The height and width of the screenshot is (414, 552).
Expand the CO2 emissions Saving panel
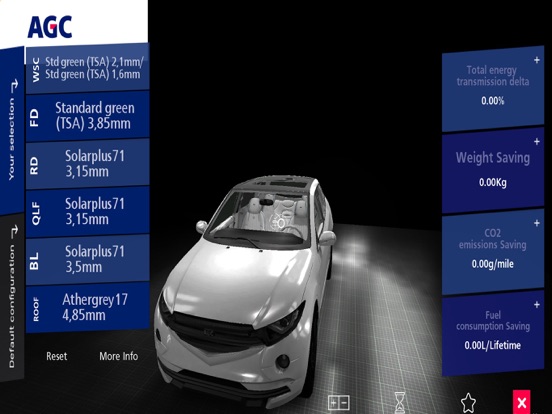(537, 223)
